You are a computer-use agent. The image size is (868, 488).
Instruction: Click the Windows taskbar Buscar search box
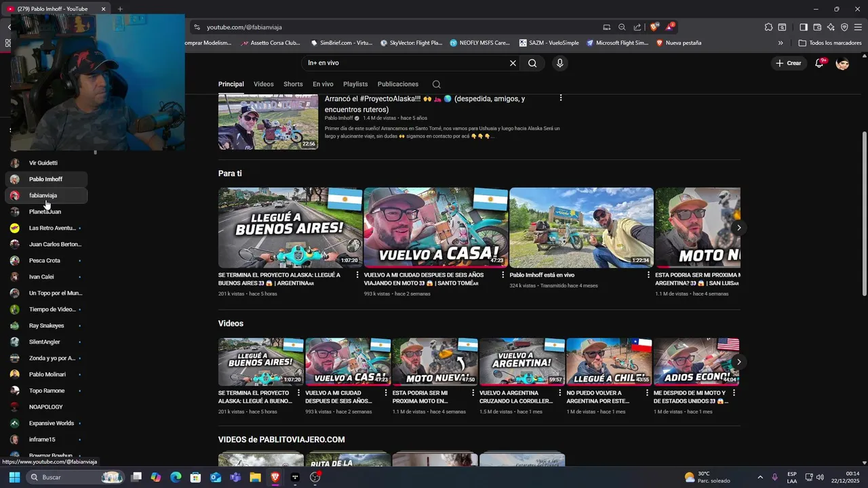point(76,477)
